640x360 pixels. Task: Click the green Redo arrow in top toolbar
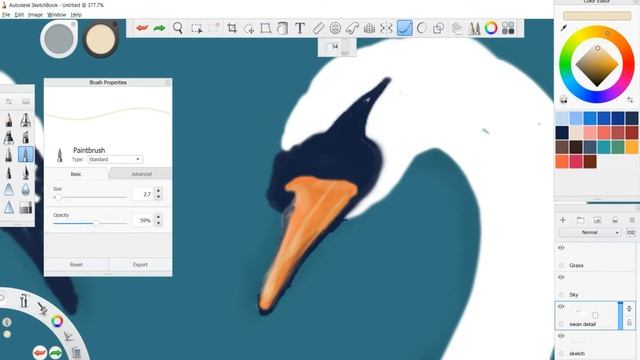[x=159, y=28]
